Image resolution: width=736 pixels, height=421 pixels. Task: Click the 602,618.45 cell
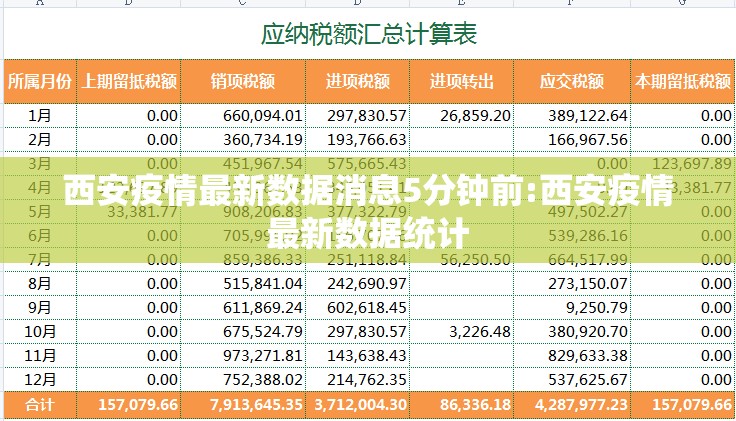click(358, 307)
